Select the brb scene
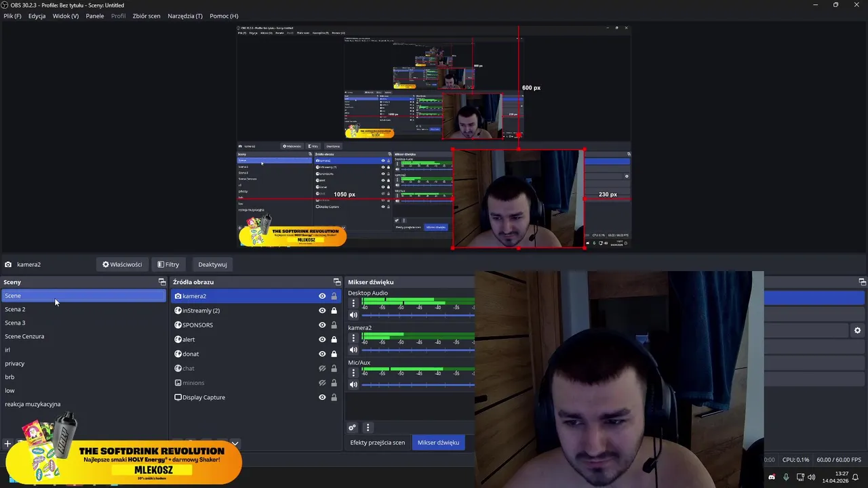Image resolution: width=868 pixels, height=488 pixels. 83,377
